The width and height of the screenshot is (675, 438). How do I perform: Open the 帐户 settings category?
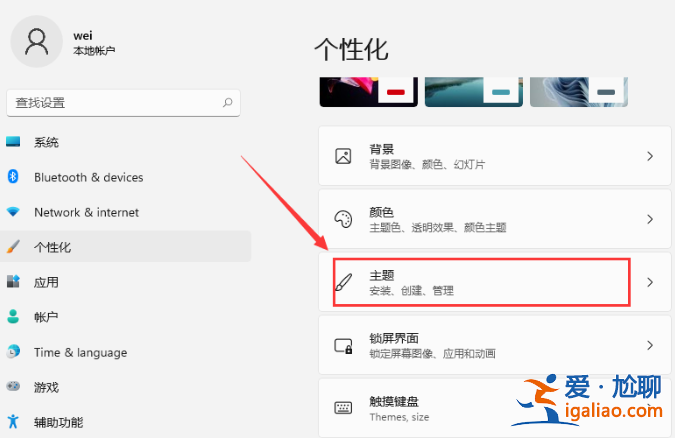click(x=125, y=317)
